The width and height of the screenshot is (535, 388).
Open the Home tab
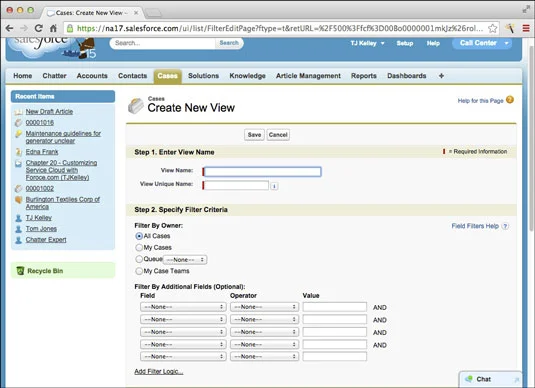23,76
